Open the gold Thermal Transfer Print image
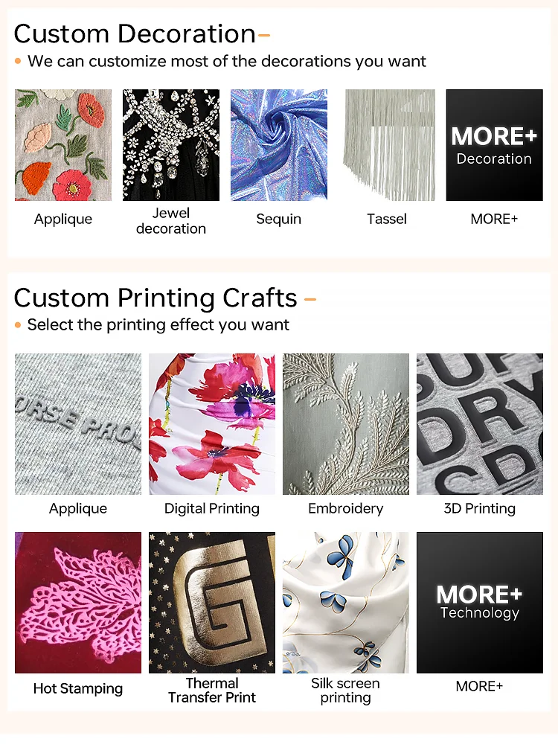The image size is (558, 756). [x=212, y=603]
